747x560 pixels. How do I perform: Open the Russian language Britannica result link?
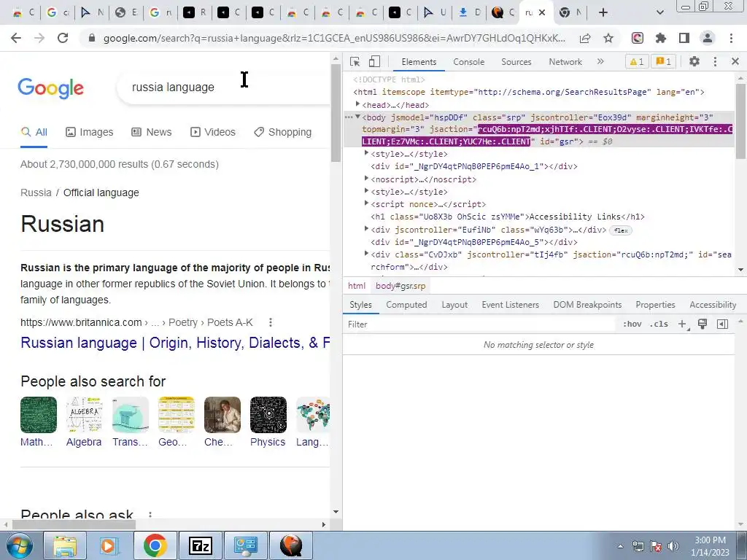[175, 343]
